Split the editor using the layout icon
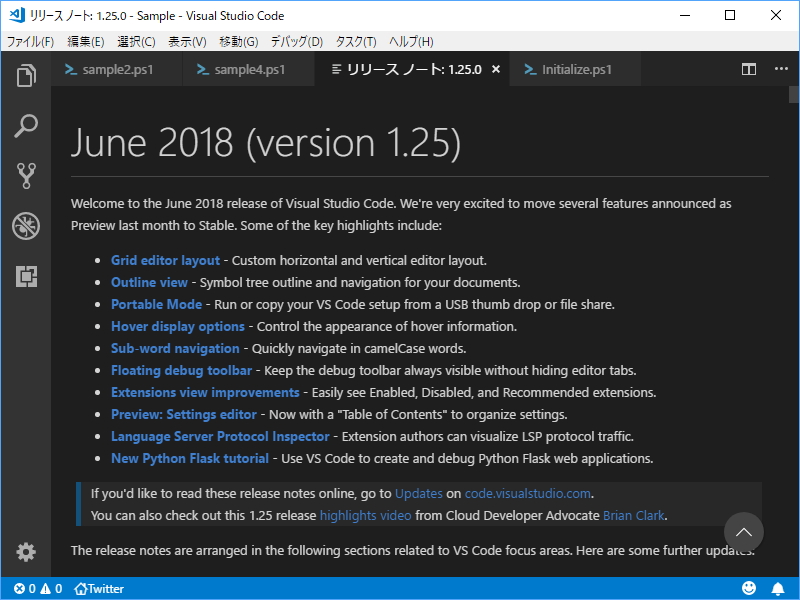Viewport: 800px width, 600px height. pos(748,69)
